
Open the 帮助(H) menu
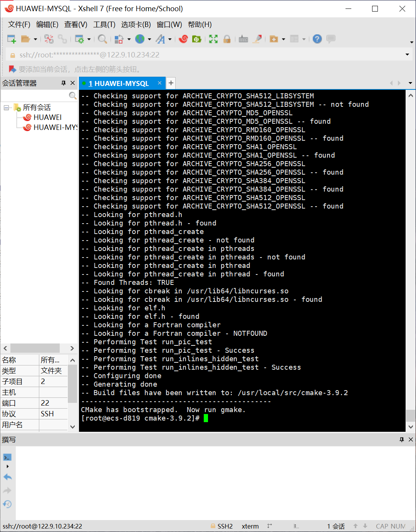click(200, 25)
